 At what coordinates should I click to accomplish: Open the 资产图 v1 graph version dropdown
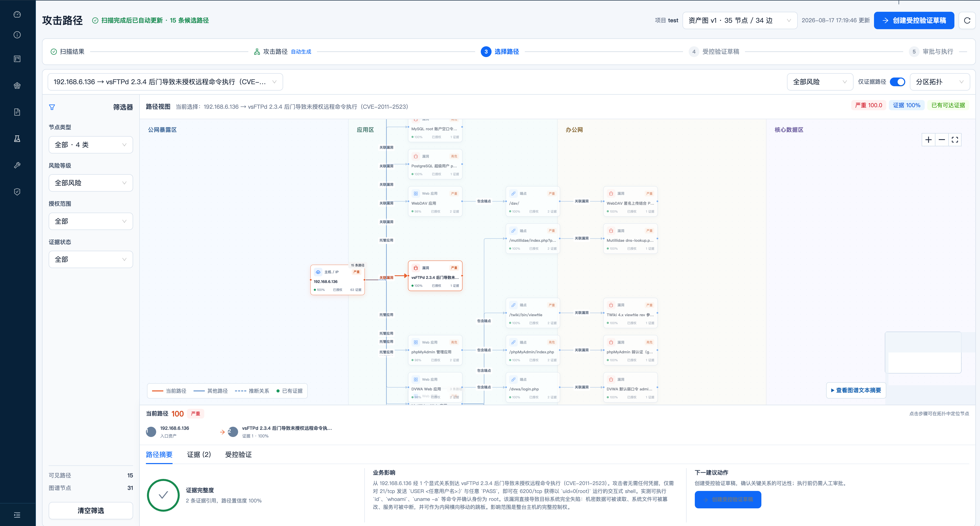pos(740,20)
